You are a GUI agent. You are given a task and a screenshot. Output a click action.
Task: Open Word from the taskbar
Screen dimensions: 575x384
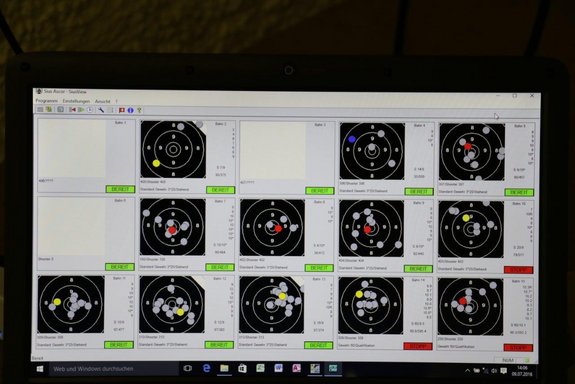coord(278,368)
